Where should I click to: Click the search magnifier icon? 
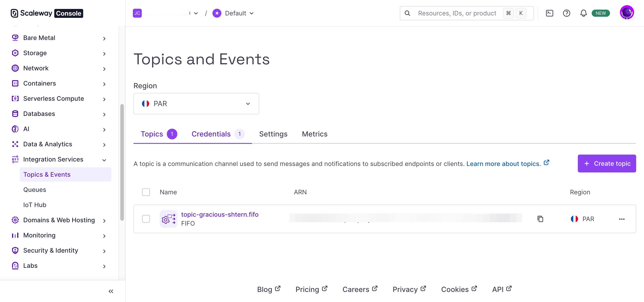[407, 13]
